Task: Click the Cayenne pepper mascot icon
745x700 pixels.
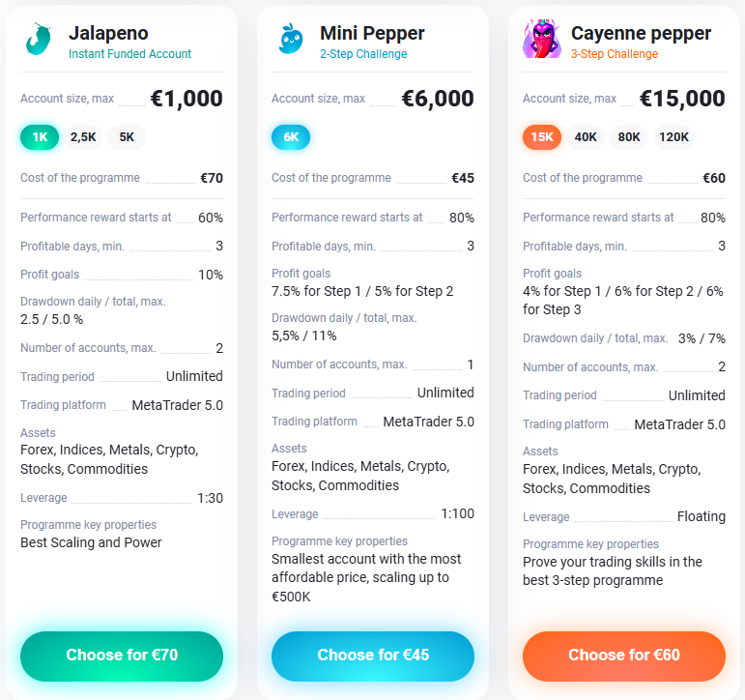Action: click(x=541, y=41)
